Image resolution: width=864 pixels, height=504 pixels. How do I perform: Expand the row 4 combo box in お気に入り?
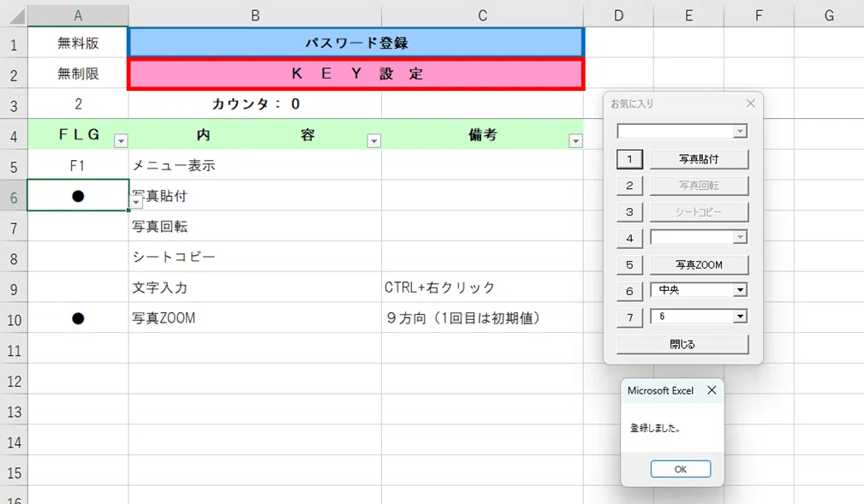click(740, 237)
